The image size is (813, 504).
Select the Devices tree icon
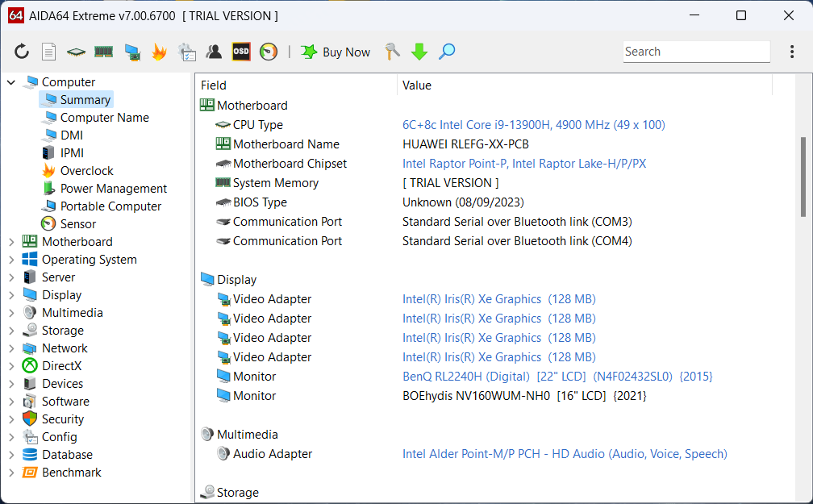[x=30, y=384]
